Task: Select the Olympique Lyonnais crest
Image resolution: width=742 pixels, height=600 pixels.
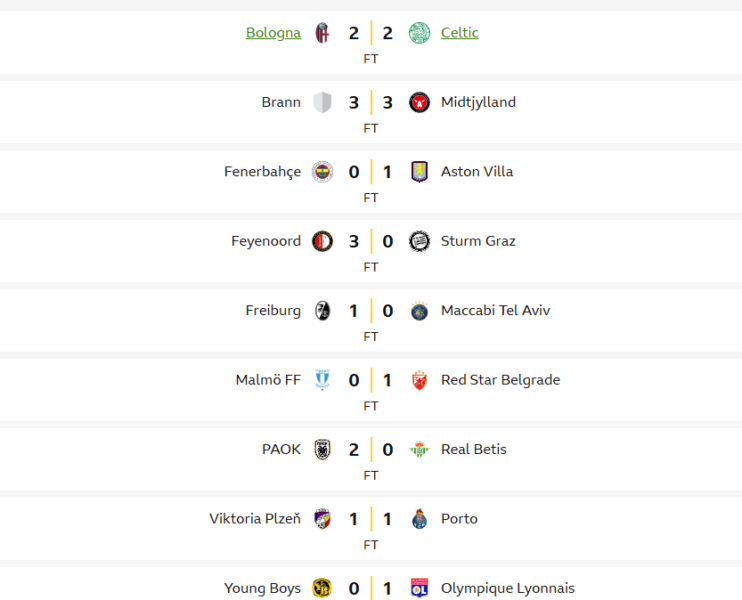Action: point(419,588)
